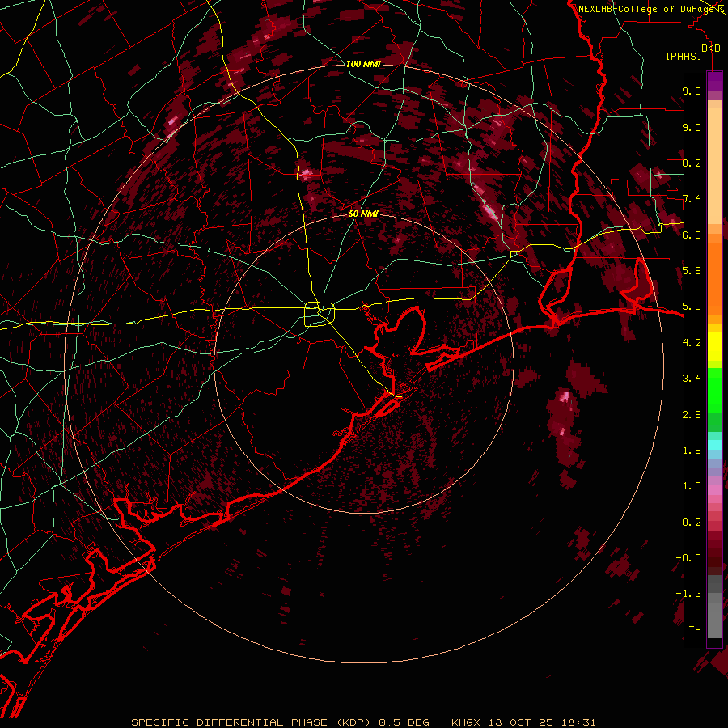The height and width of the screenshot is (728, 728).
Task: Click the 5.8 scale value
Action: (x=692, y=271)
